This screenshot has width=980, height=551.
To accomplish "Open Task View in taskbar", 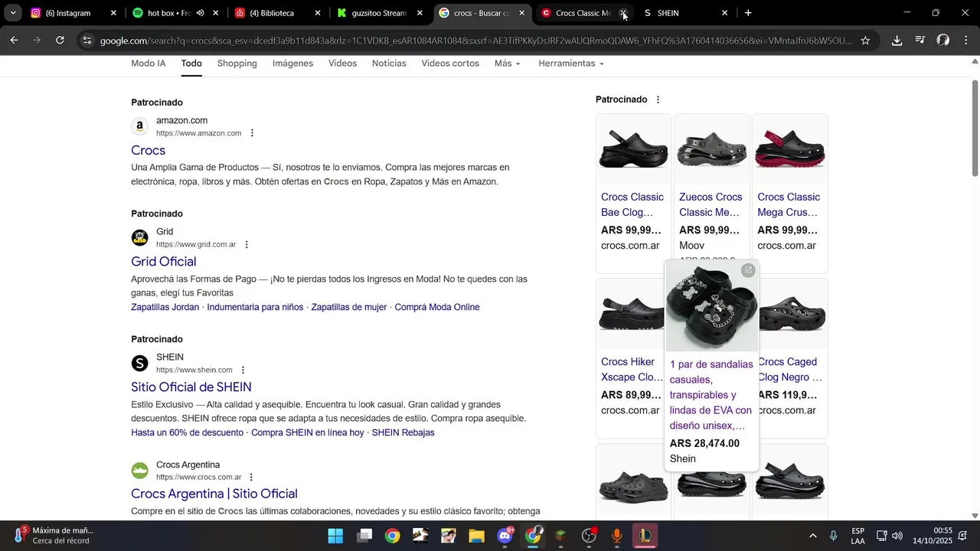I will (x=364, y=536).
